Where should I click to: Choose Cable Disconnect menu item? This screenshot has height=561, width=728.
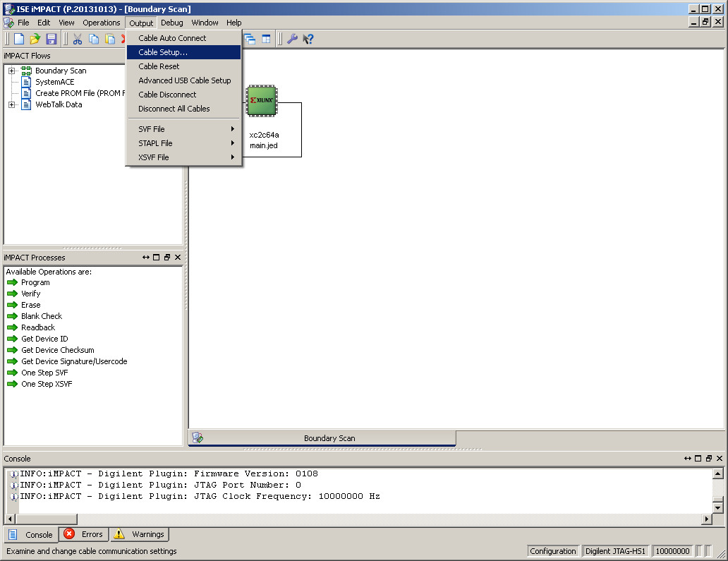(184, 95)
